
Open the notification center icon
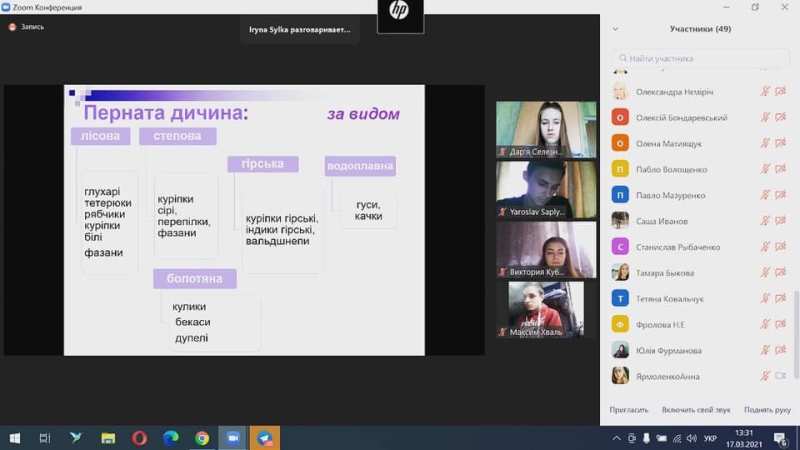pos(780,438)
